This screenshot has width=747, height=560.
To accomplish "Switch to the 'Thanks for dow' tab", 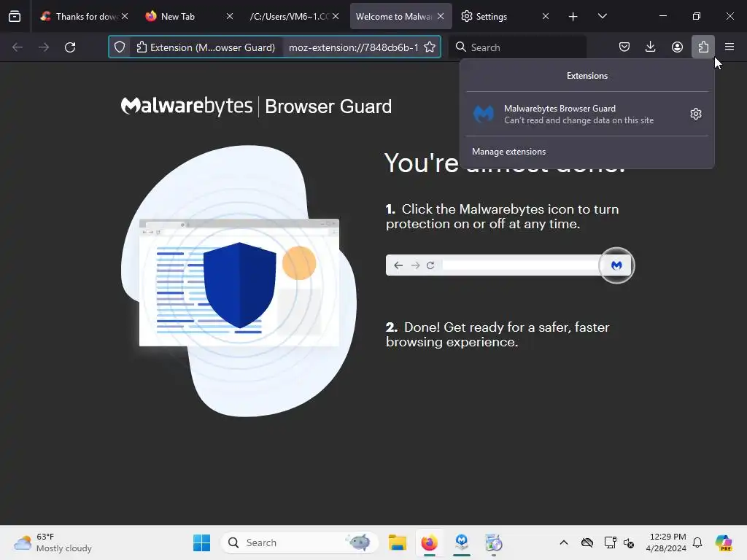I will (79, 16).
